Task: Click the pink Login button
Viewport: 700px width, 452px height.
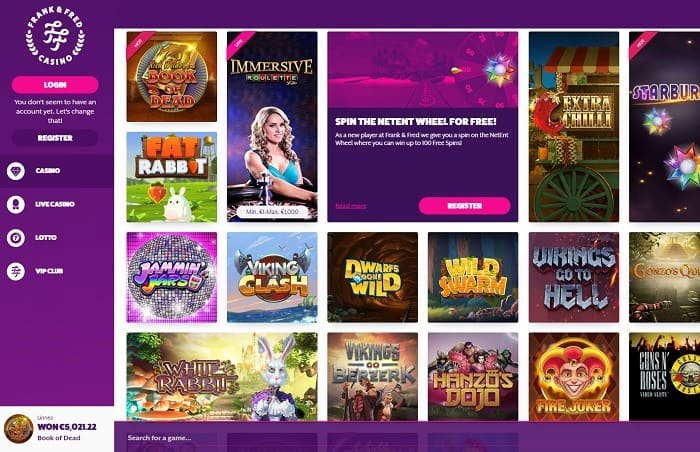Action: [55, 84]
